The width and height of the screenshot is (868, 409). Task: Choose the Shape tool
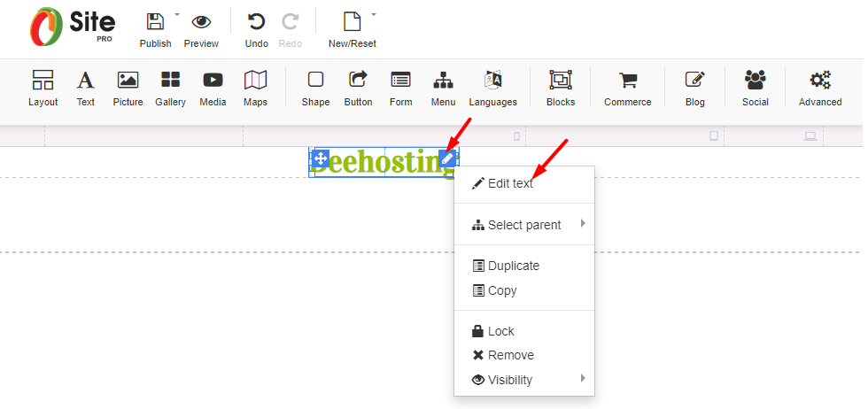point(315,88)
